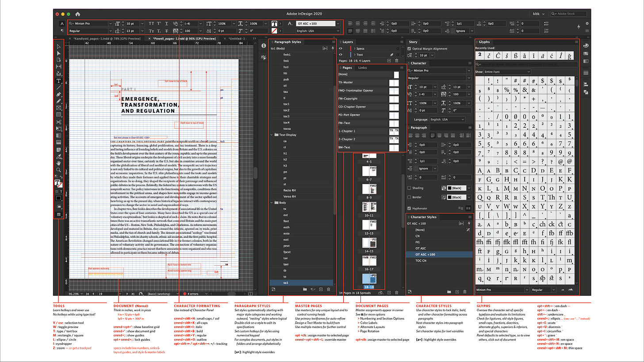Select the Pencil tool
Viewport: 644px width, 362px height.
coord(58,101)
